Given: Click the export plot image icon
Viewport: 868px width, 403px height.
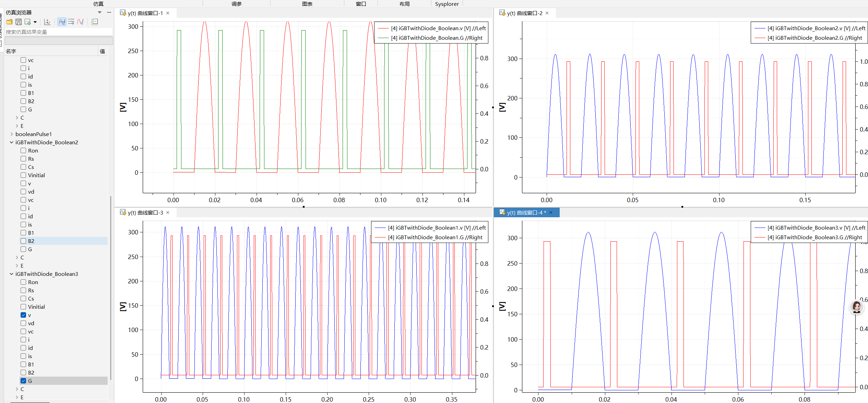Looking at the screenshot, I should pyautogui.click(x=28, y=22).
